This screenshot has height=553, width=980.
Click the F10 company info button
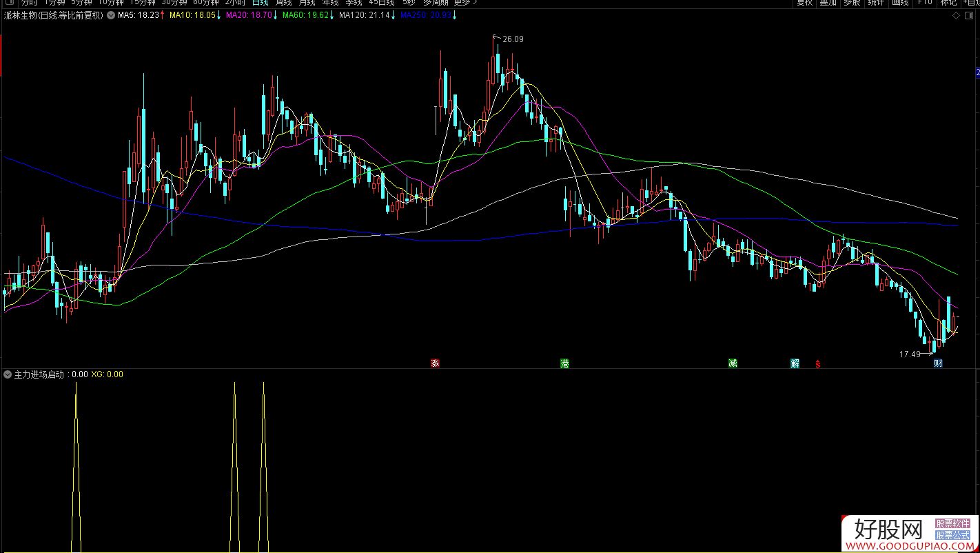[x=924, y=3]
